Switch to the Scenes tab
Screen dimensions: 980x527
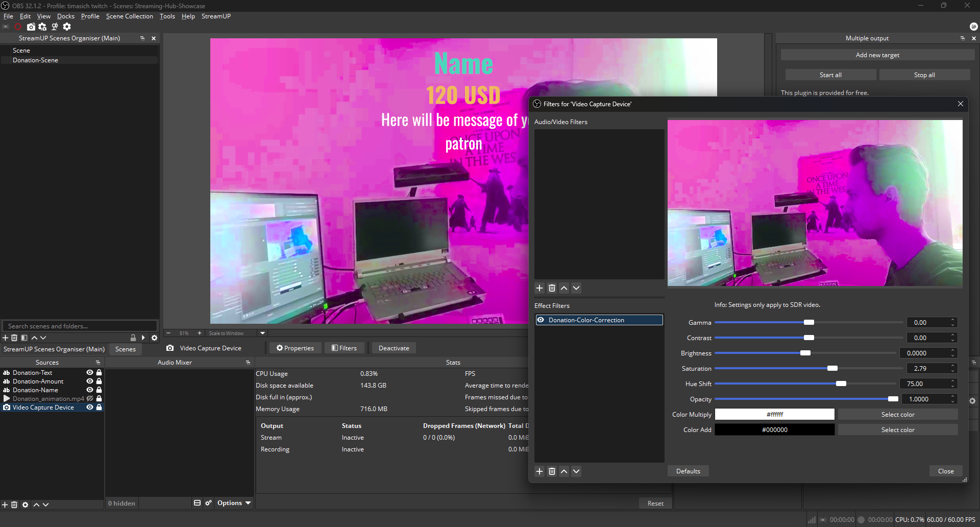[x=126, y=349]
